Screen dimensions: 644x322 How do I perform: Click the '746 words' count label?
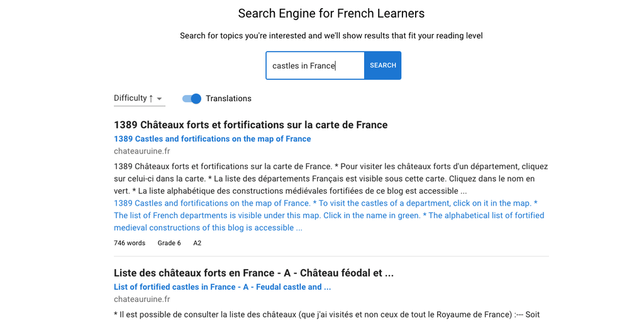pos(130,243)
